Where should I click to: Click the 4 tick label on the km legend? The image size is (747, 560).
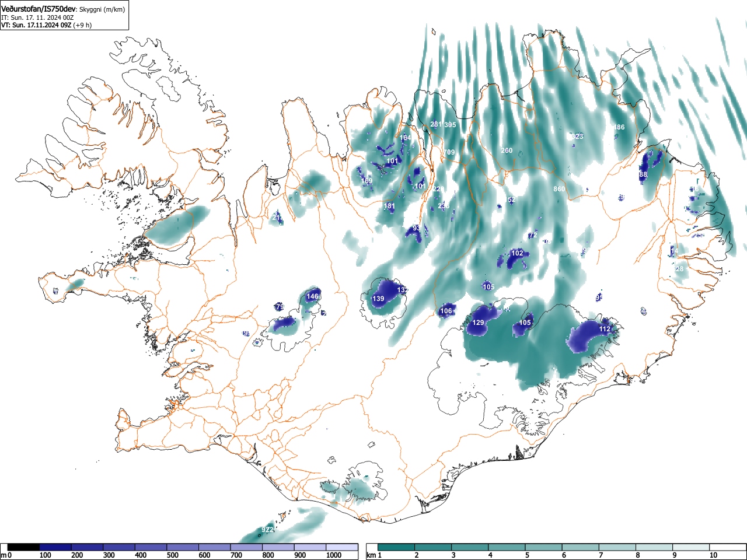(x=490, y=555)
